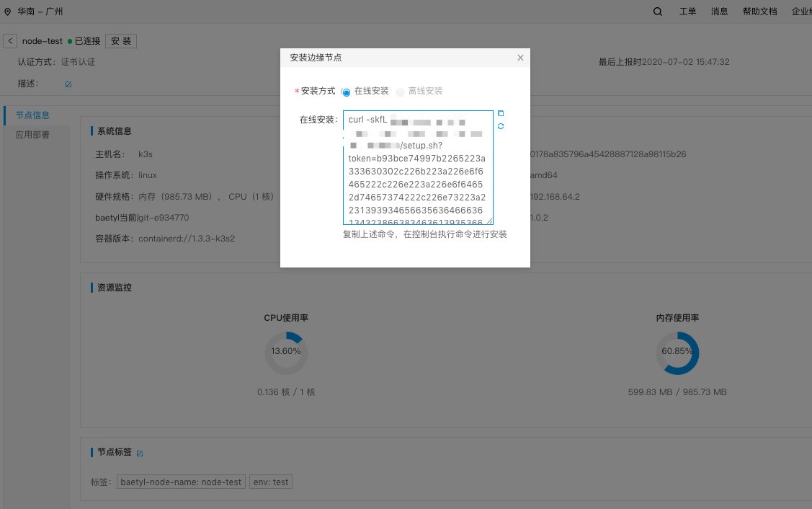
Task: Switch to the 节点信息 tab
Action: click(x=32, y=115)
